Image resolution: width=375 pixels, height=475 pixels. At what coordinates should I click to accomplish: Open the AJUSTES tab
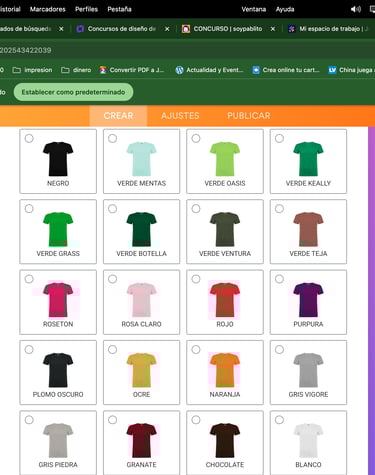pyautogui.click(x=180, y=116)
